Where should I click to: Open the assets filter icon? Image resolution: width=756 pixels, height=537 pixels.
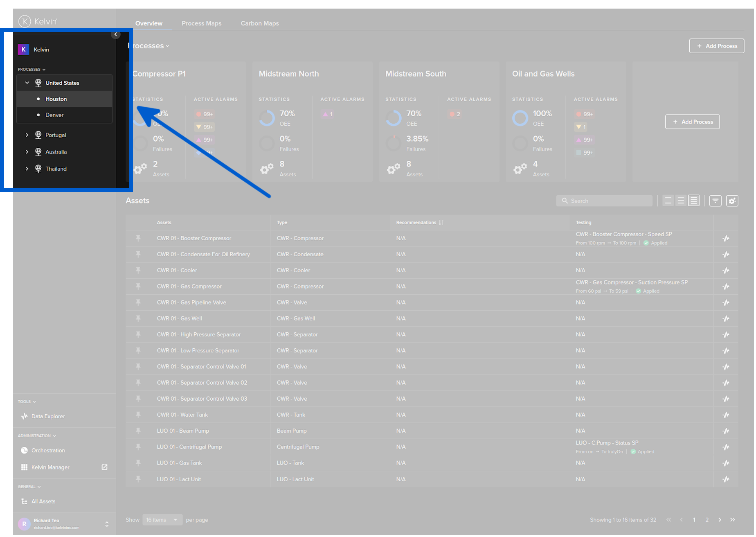pyautogui.click(x=715, y=201)
